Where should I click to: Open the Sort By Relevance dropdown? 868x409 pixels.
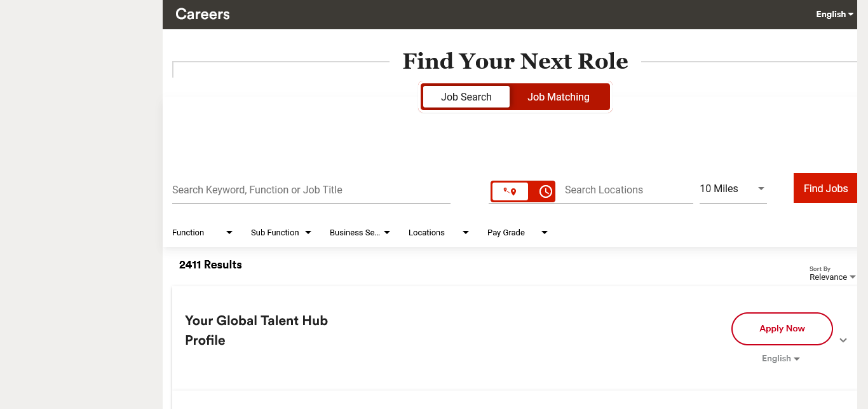tap(832, 277)
